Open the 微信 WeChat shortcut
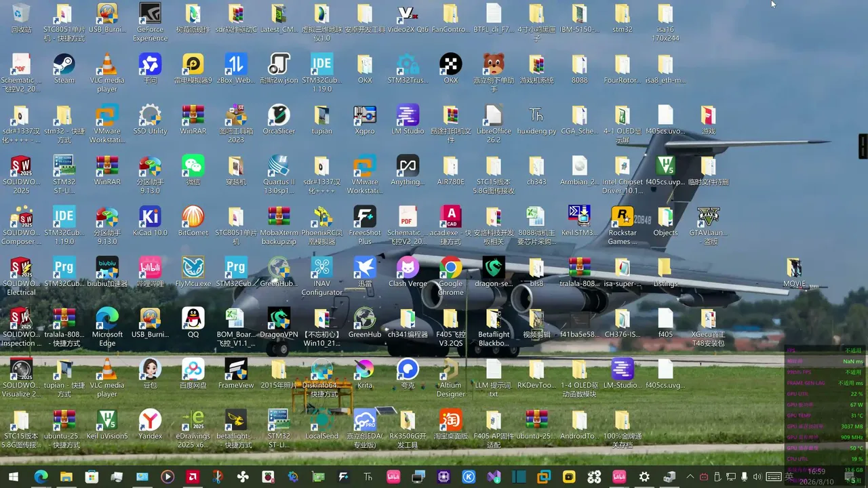This screenshot has width=868, height=488. (193, 171)
